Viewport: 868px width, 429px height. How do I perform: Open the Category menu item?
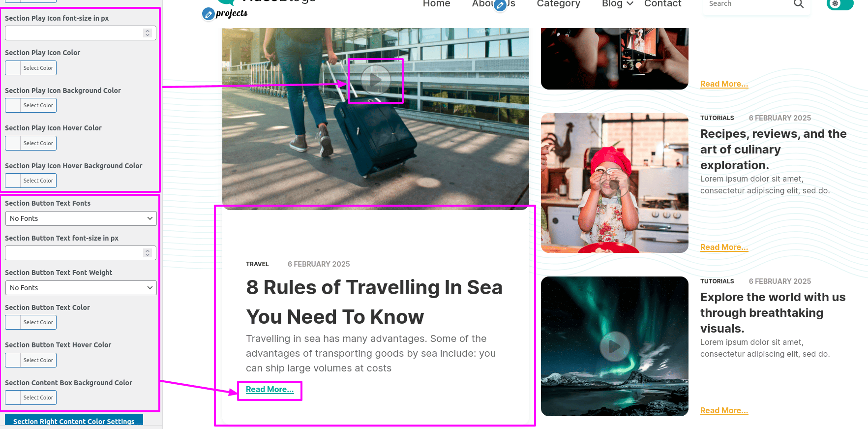[x=559, y=4]
